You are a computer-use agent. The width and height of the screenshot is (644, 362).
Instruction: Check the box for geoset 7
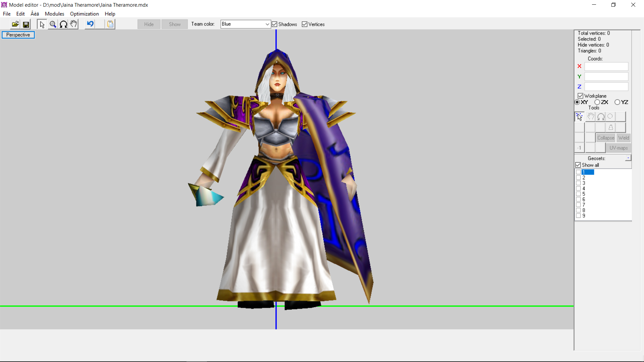click(x=578, y=205)
